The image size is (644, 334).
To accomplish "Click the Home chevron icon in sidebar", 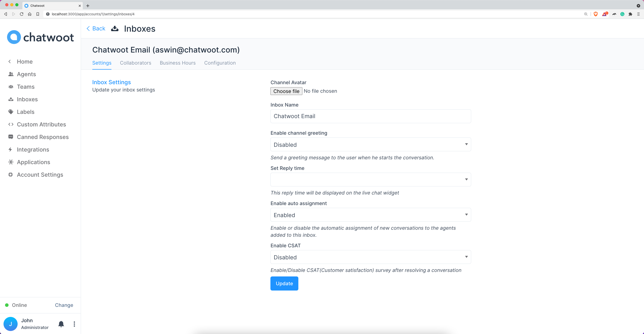I will pyautogui.click(x=10, y=62).
